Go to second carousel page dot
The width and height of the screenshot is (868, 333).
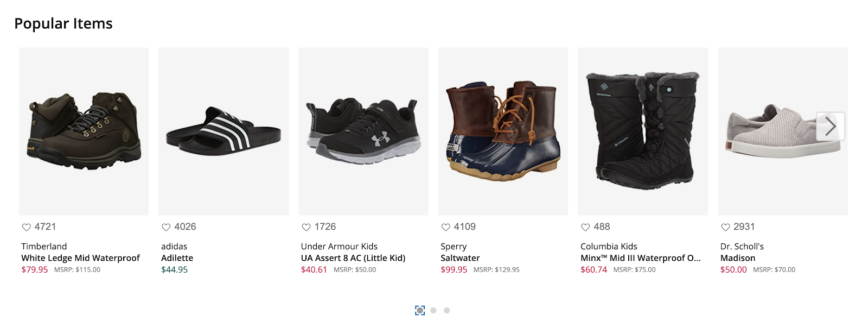tap(433, 310)
